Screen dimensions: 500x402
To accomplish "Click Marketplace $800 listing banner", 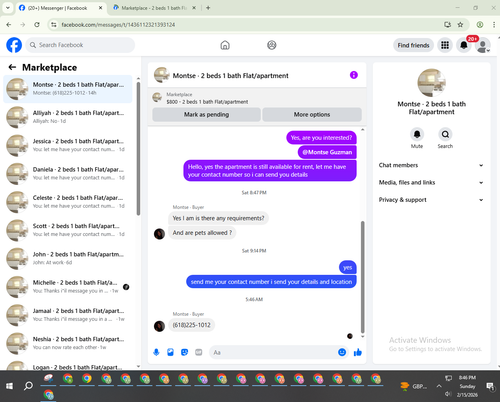I will click(x=257, y=98).
